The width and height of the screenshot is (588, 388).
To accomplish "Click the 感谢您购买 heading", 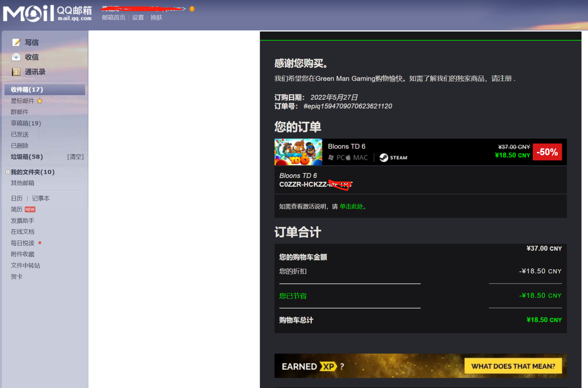I will click(301, 63).
